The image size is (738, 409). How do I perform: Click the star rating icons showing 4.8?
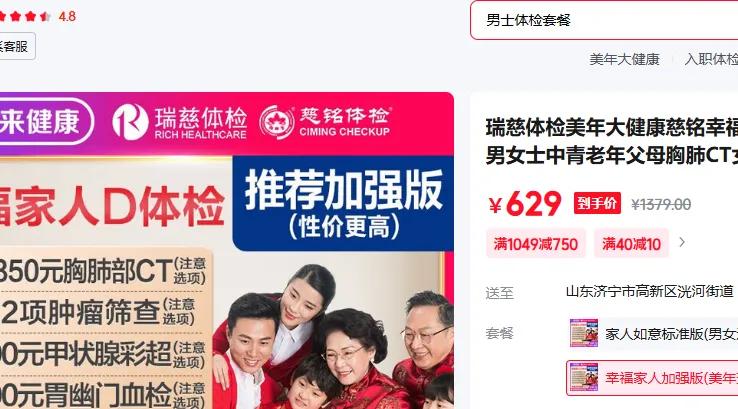(x=24, y=16)
